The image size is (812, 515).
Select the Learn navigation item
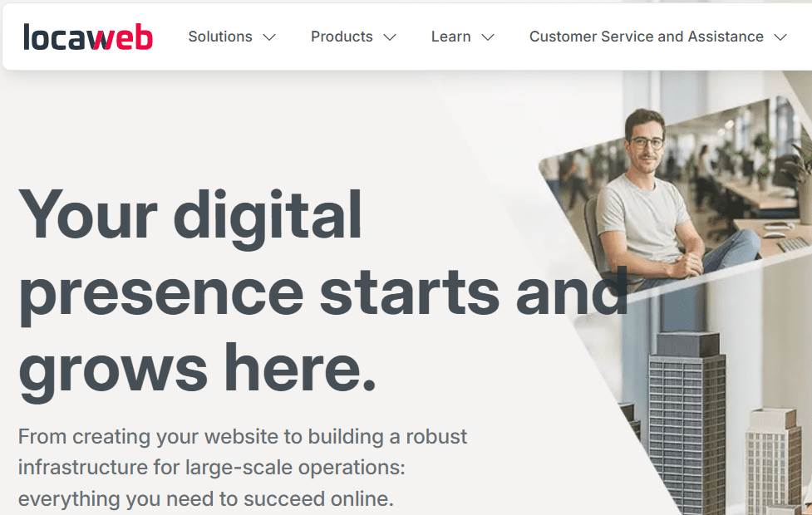point(451,37)
